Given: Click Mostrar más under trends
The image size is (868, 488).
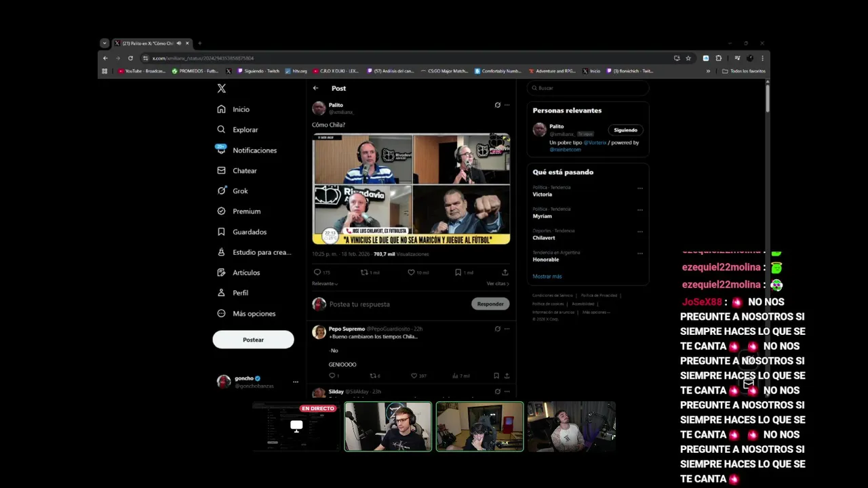Looking at the screenshot, I should click(x=547, y=277).
